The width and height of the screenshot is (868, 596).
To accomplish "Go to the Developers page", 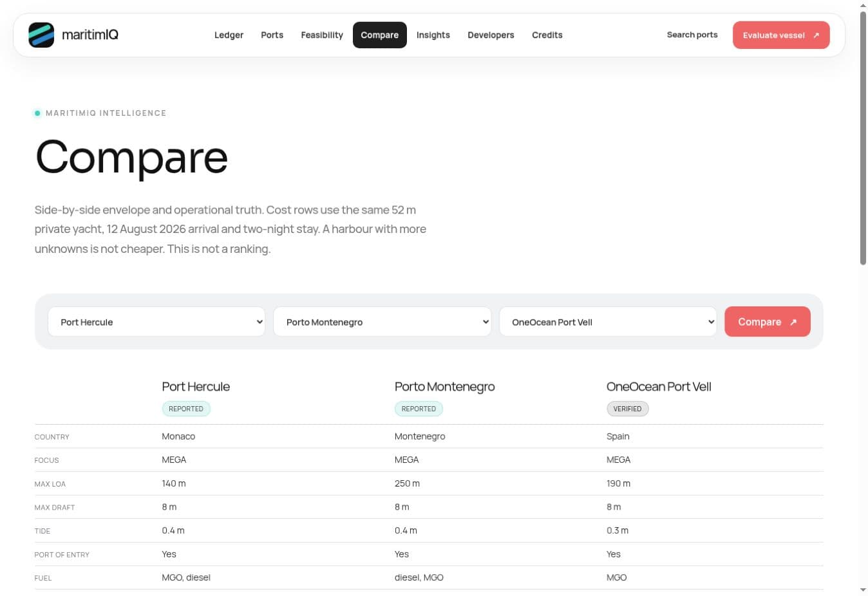I will point(491,35).
